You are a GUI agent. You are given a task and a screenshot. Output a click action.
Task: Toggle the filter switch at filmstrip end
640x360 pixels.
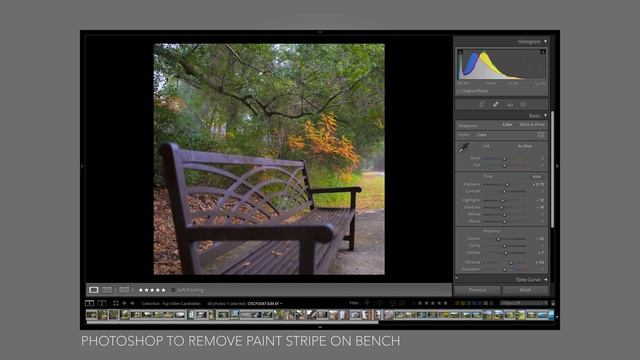[553, 303]
